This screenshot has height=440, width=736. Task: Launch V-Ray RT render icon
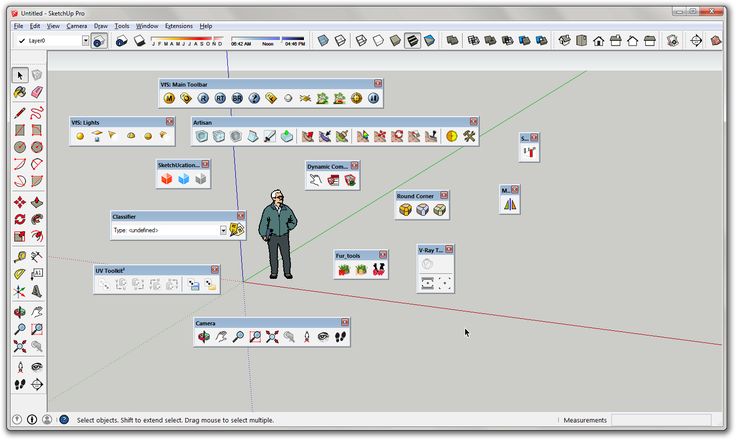220,98
